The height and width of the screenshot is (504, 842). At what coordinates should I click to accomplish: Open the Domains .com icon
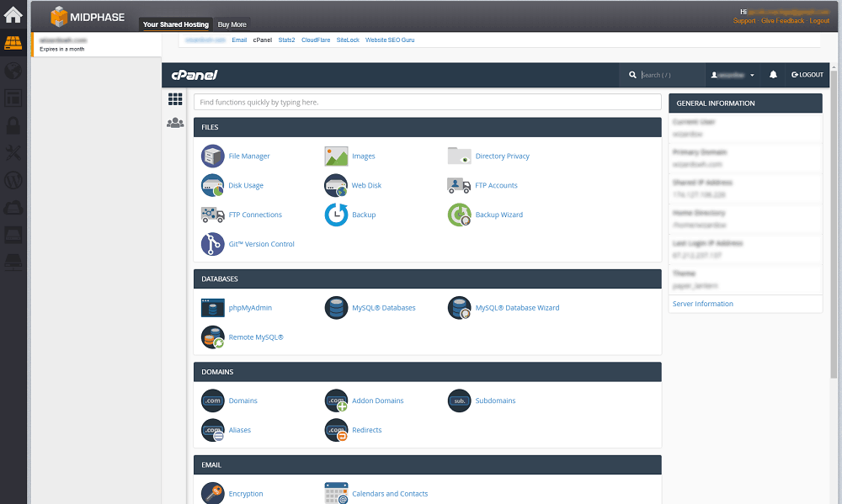click(x=213, y=401)
